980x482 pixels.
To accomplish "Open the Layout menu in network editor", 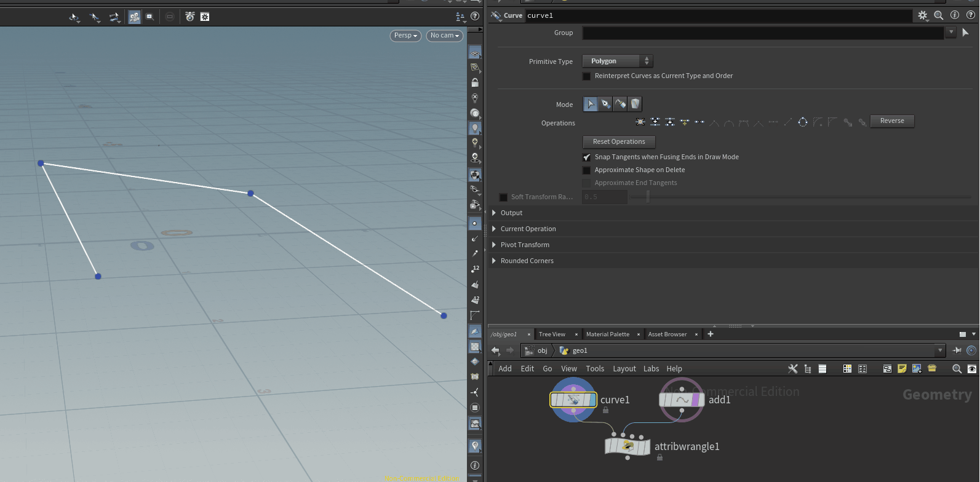I will pos(624,369).
